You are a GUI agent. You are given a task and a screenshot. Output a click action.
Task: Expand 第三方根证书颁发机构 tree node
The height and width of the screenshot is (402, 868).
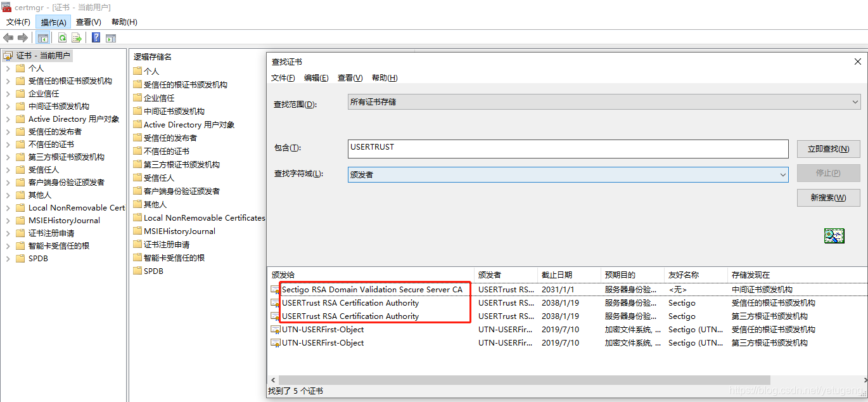coord(8,157)
